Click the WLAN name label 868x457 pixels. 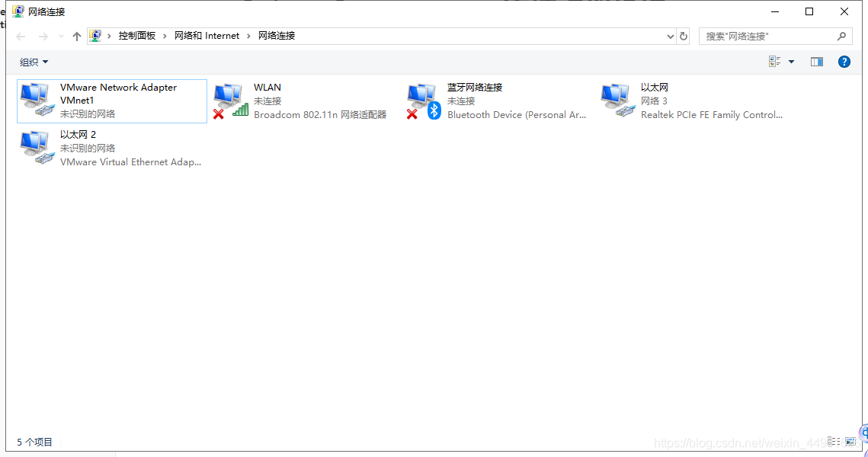pos(267,88)
